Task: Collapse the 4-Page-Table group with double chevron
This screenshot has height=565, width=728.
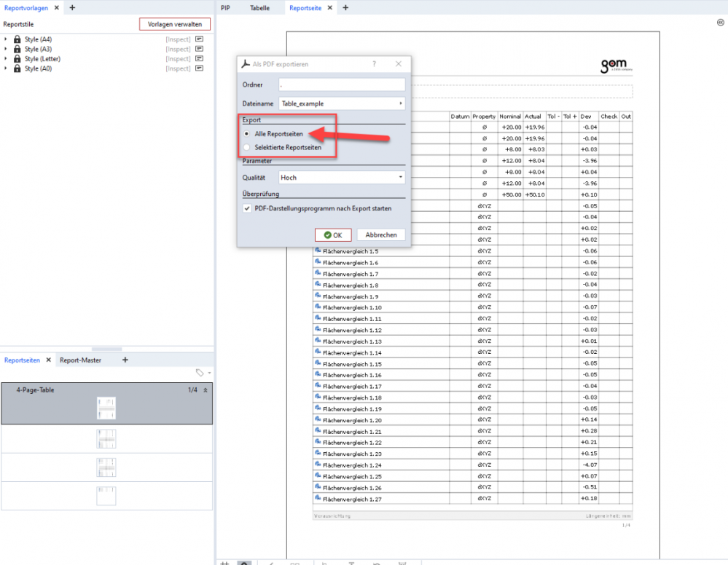Action: click(x=206, y=390)
